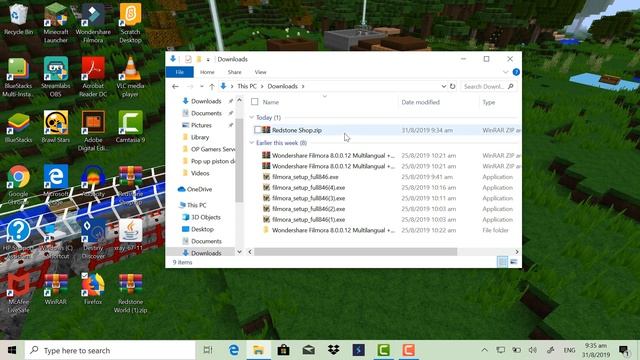Open Microsoft Store taskbar icon

[283, 350]
